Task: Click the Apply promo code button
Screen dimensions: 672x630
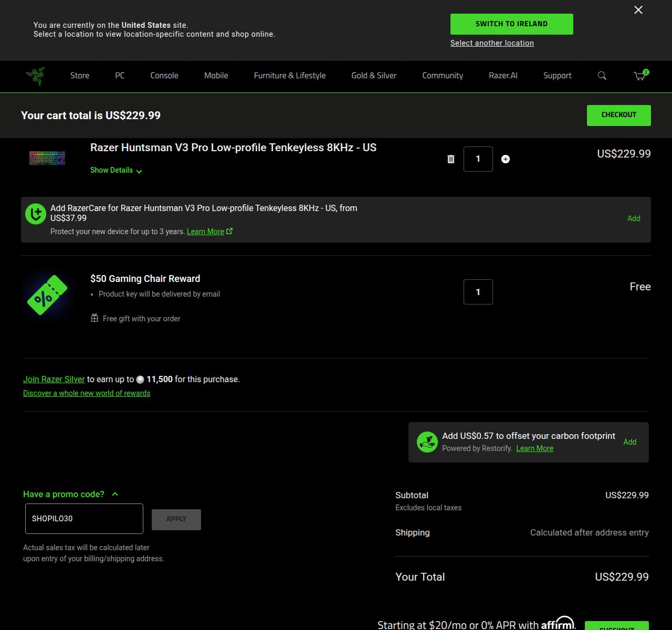Action: [x=176, y=519]
